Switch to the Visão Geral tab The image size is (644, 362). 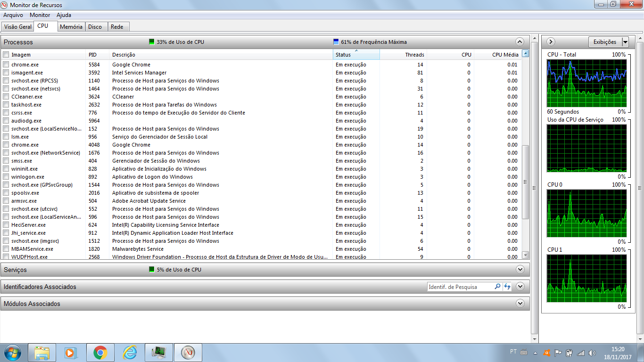(18, 27)
